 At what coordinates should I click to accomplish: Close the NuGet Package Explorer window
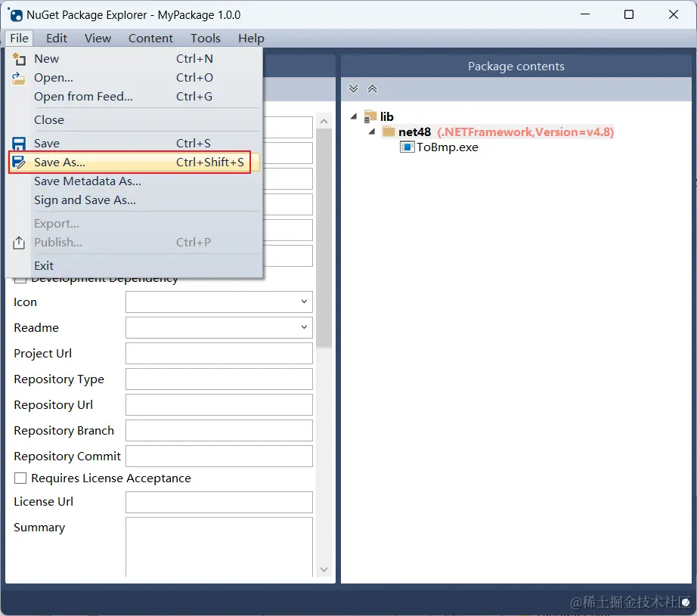(x=674, y=14)
